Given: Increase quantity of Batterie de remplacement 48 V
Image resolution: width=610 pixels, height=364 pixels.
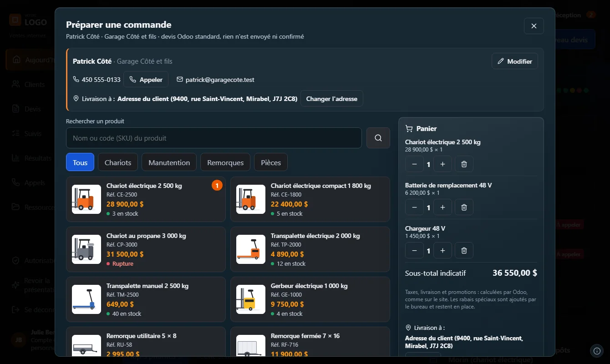Looking at the screenshot, I should click(442, 207).
